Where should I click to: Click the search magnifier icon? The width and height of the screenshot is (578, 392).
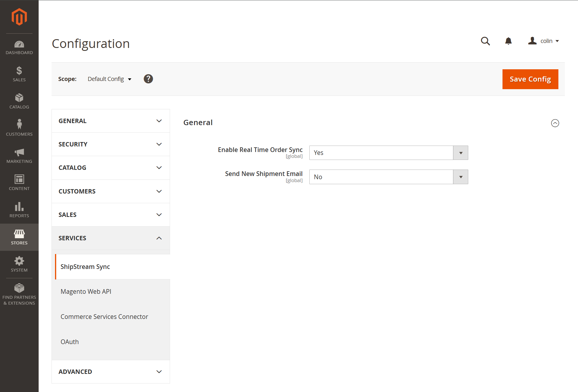485,41
